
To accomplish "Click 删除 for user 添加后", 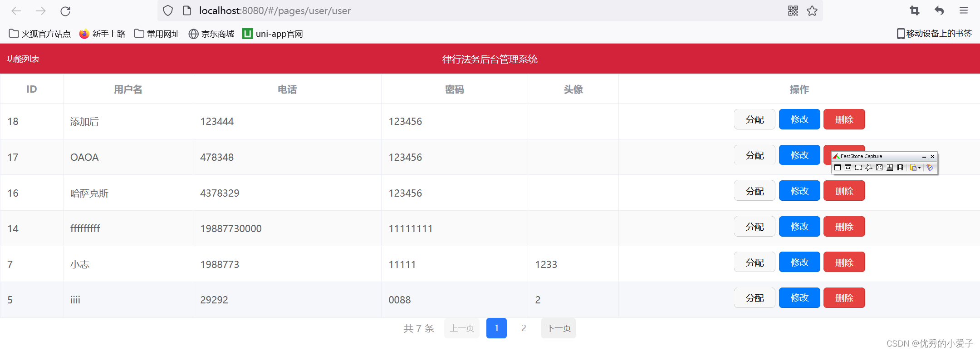I will click(844, 119).
